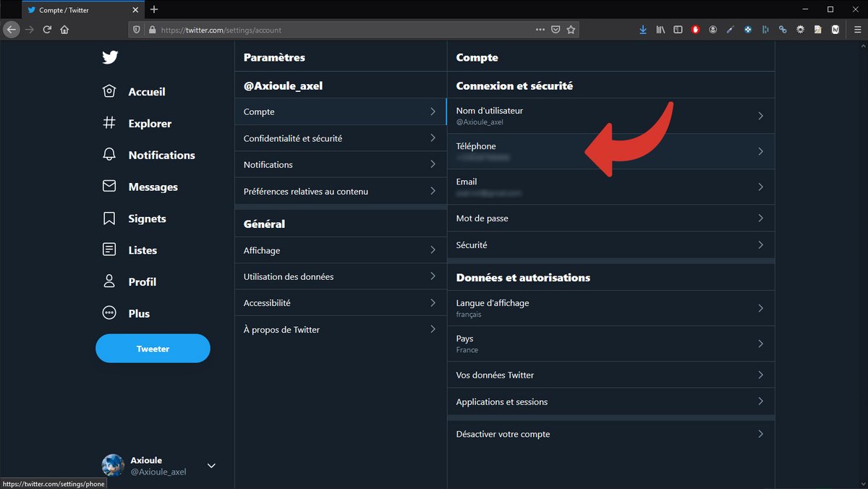The image size is (868, 489).
Task: Select Utilisation des données item
Action: click(x=341, y=276)
